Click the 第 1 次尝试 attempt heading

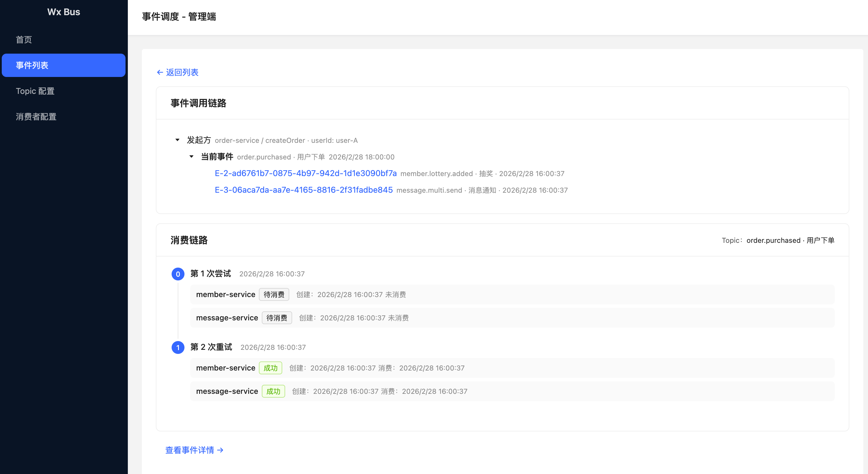coord(211,274)
